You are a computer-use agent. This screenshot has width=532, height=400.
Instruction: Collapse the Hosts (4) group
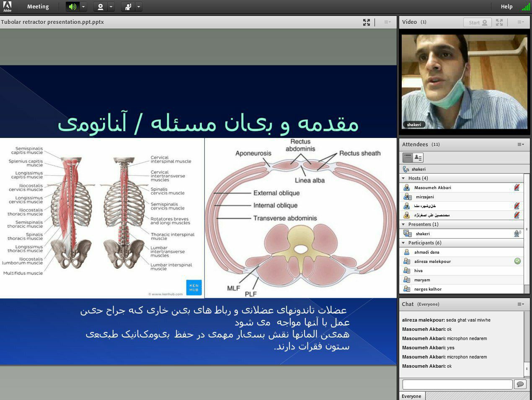tap(403, 178)
